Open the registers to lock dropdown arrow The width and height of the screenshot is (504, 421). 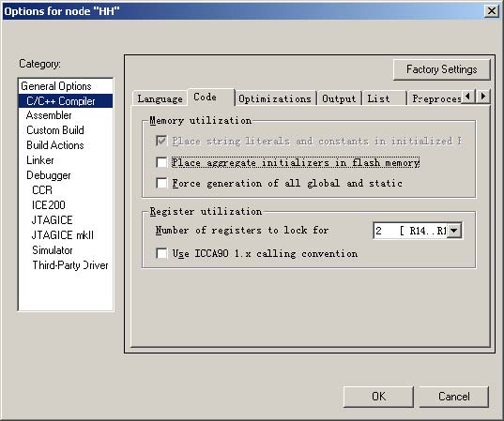[454, 231]
